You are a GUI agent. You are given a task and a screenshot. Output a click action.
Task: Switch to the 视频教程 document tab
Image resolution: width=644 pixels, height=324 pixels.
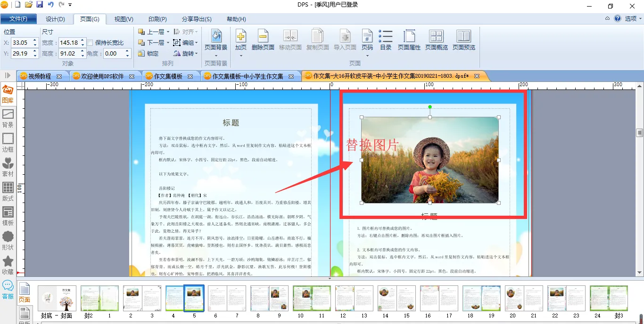pos(40,76)
